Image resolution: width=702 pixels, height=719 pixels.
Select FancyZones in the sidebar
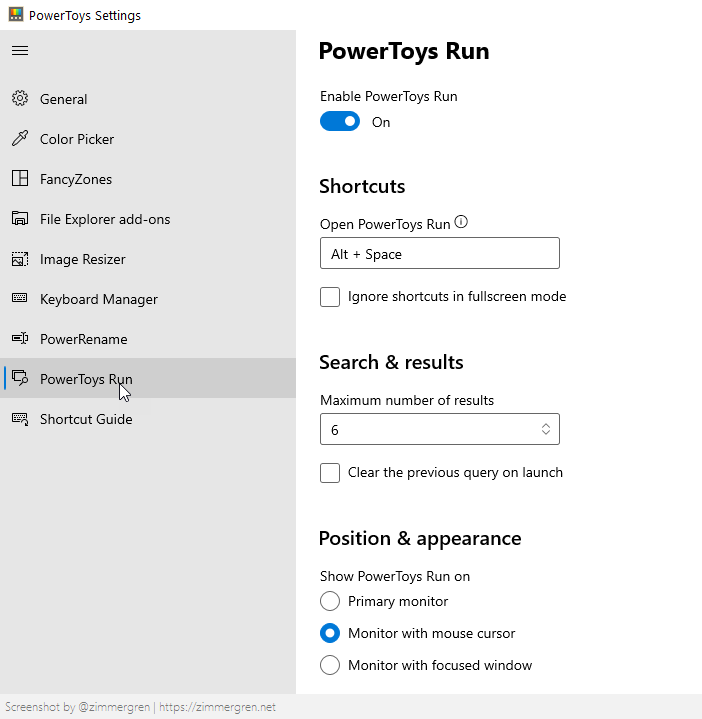(148, 179)
